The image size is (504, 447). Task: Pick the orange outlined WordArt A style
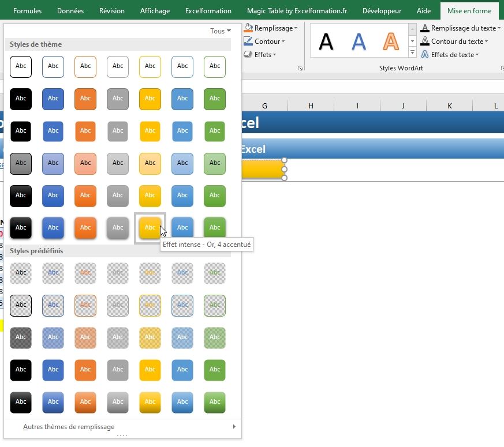click(x=391, y=41)
